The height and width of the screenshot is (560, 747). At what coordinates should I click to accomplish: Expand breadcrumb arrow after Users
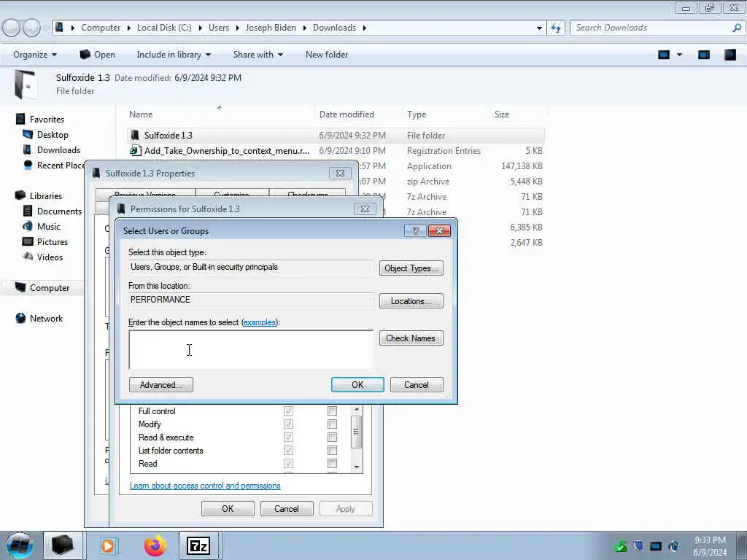pos(237,28)
